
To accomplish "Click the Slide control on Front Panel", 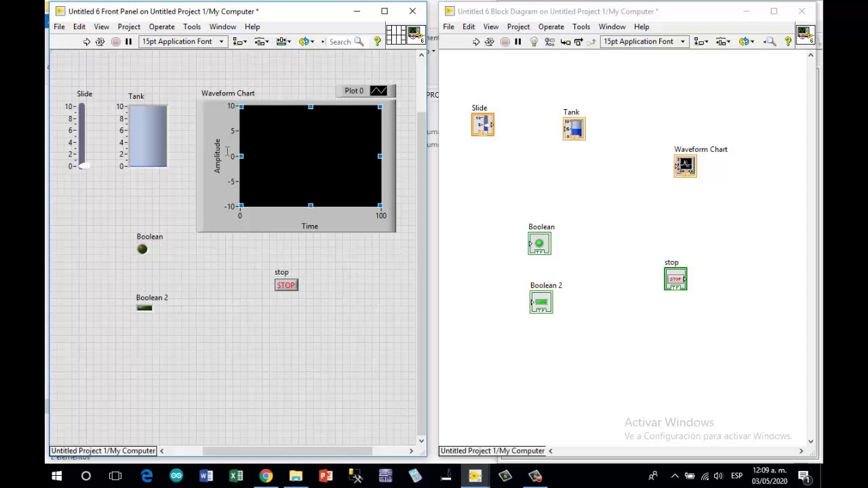I will (x=81, y=136).
